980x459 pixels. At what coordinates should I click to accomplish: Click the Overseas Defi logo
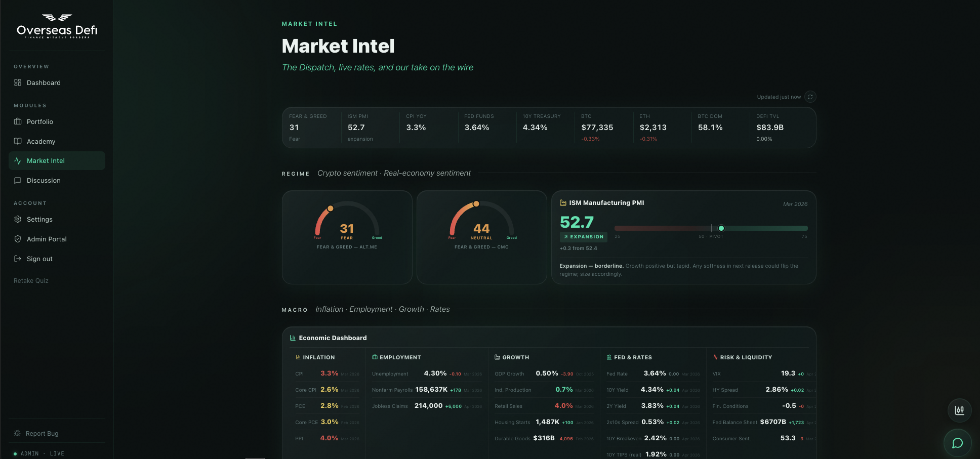pyautogui.click(x=57, y=26)
